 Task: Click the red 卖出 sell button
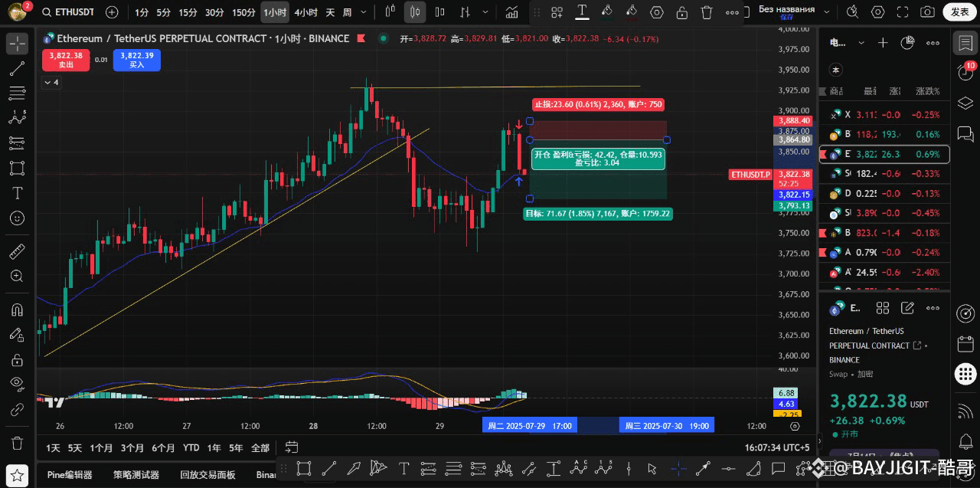point(66,60)
